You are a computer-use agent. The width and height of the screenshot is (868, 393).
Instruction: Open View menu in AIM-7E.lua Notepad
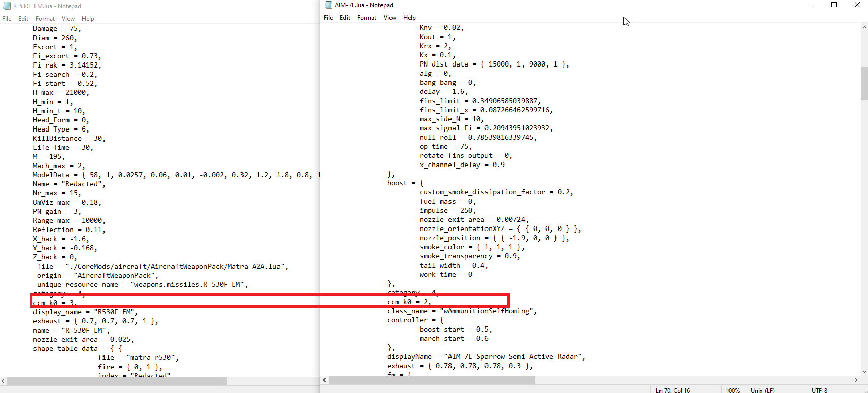pyautogui.click(x=390, y=18)
